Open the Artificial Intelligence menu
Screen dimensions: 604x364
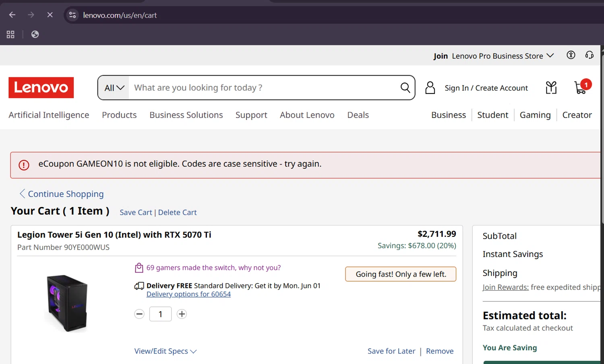point(49,115)
